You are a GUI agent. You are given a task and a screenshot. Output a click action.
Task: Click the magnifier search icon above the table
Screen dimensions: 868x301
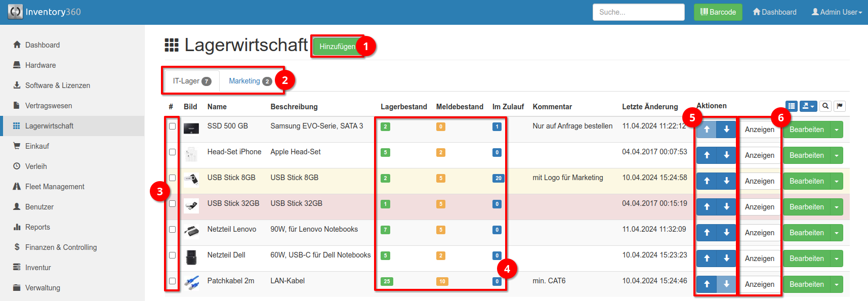click(825, 106)
